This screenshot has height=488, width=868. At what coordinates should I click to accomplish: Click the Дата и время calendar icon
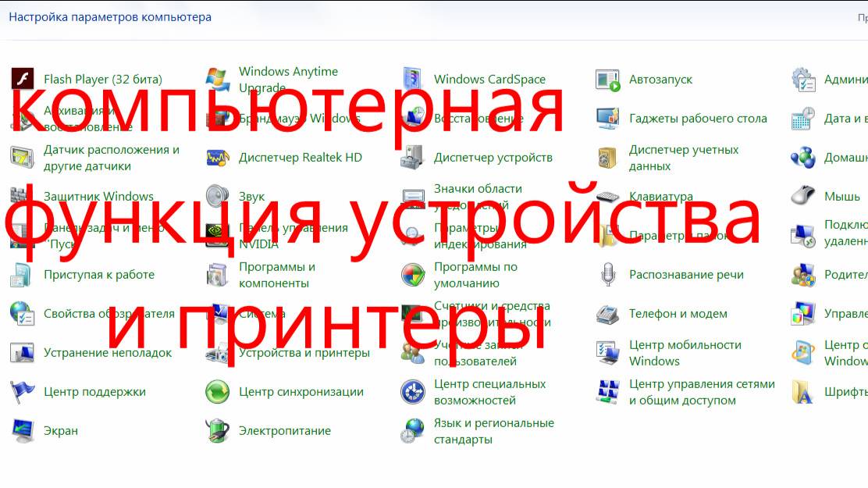(x=802, y=119)
